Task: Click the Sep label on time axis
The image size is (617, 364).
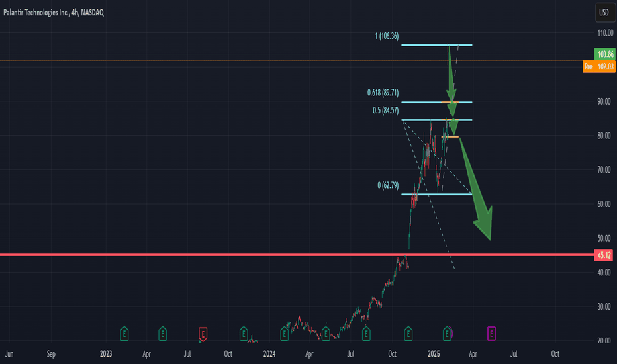Action: (51, 354)
